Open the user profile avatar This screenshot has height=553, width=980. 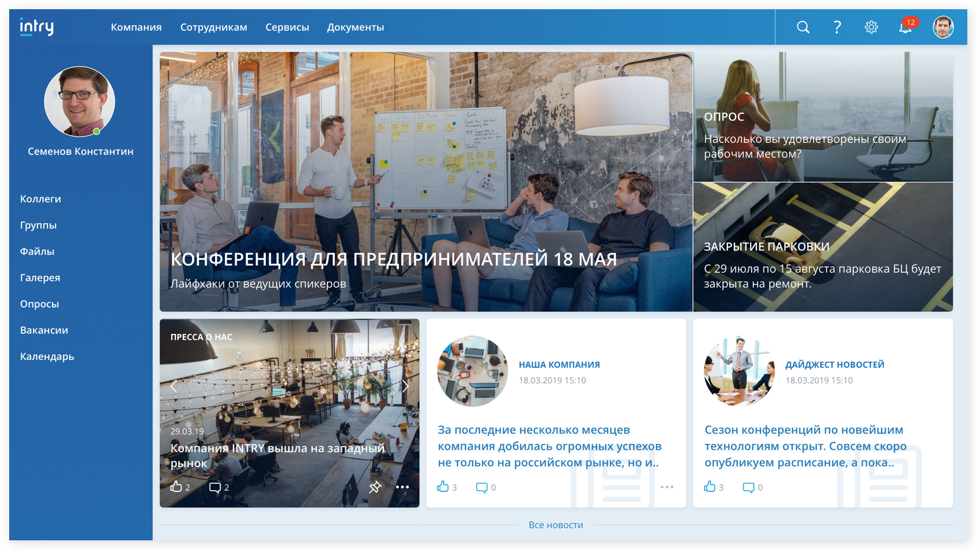pyautogui.click(x=944, y=27)
